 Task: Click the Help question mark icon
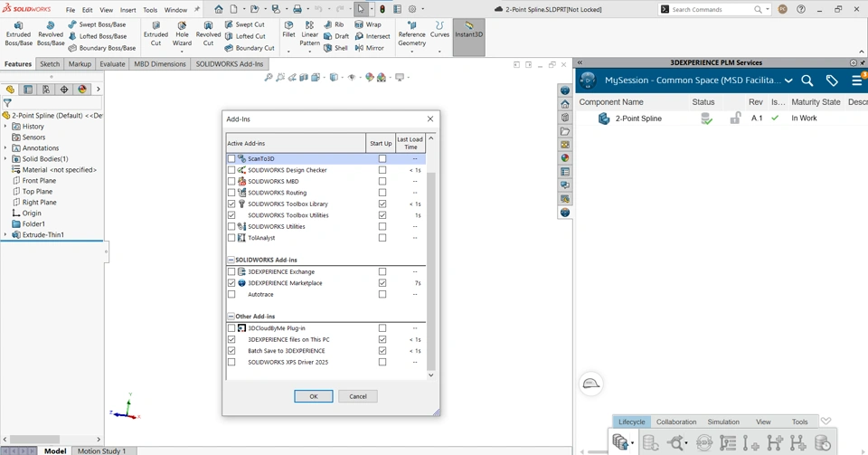coord(801,9)
